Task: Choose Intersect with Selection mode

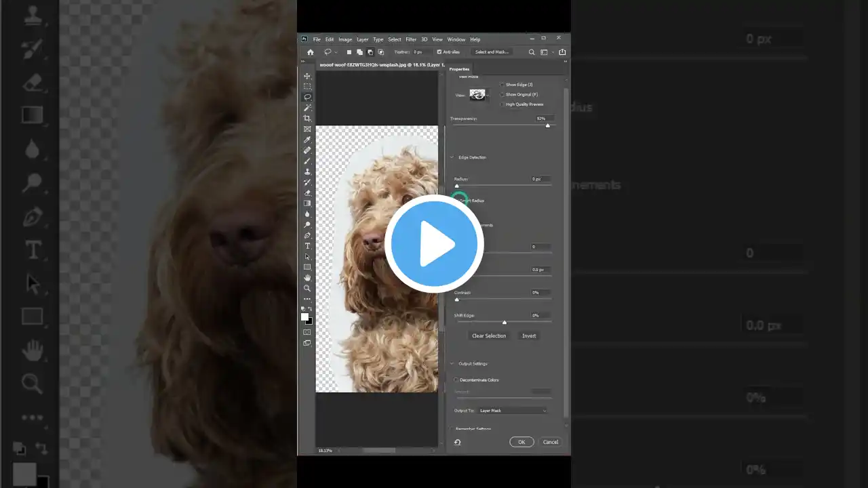Action: pos(381,52)
